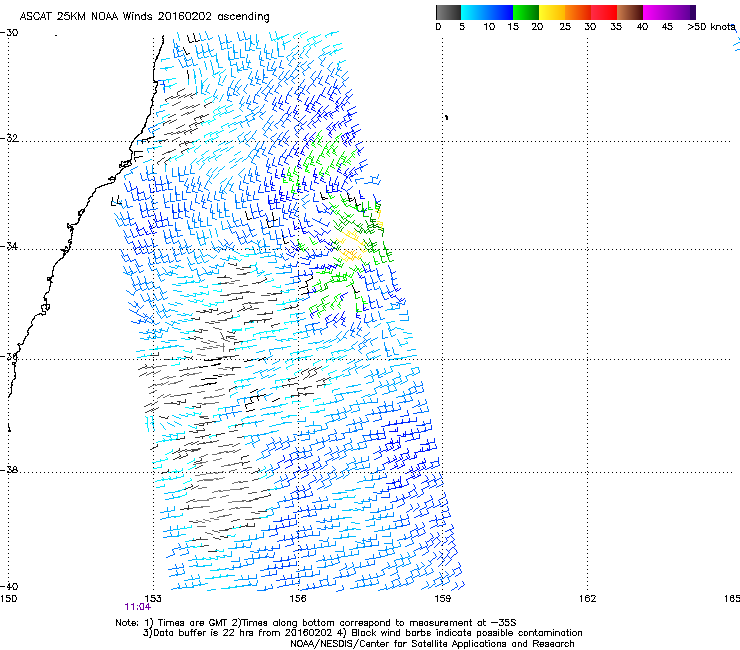Click the legend label '5'

pos(462,27)
